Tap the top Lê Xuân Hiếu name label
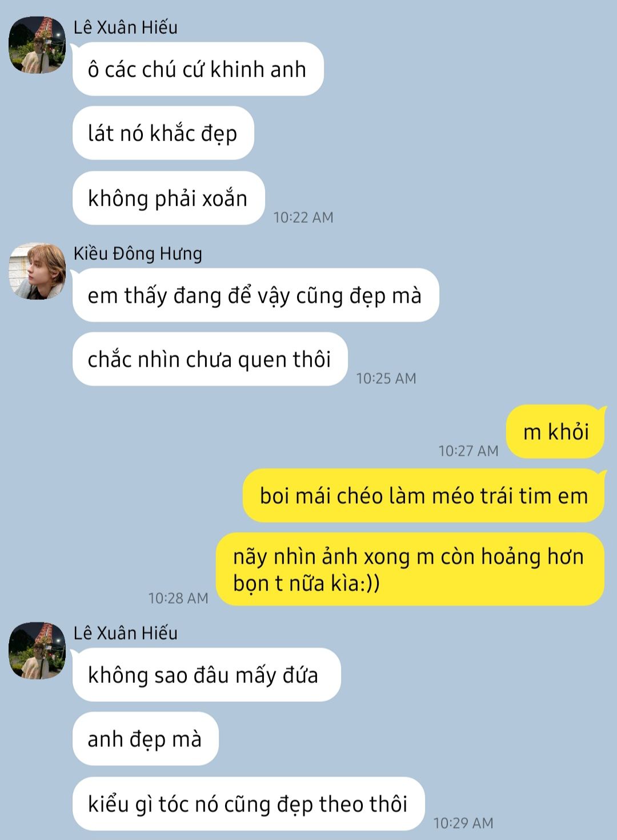617x840 pixels. click(126, 27)
